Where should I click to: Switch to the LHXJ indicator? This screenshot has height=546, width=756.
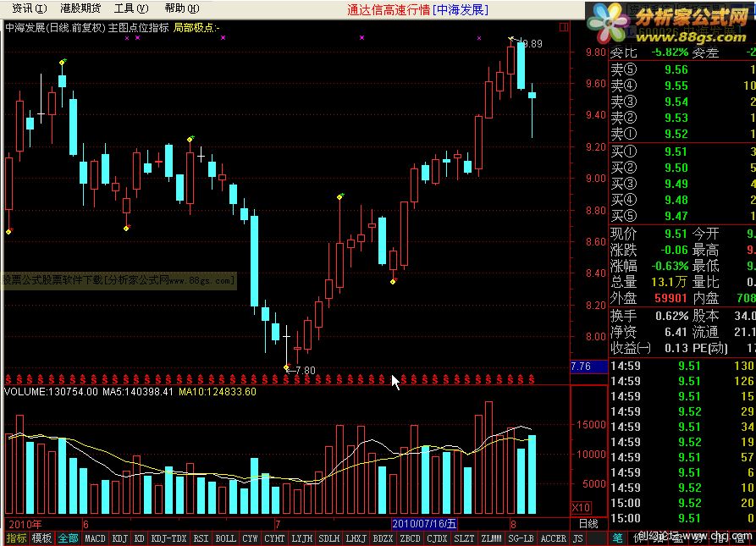356,538
